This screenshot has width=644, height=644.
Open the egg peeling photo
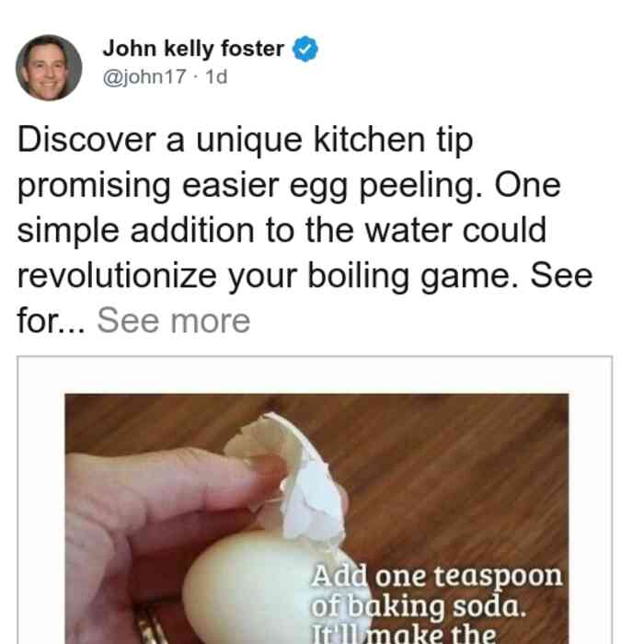pos(316,518)
